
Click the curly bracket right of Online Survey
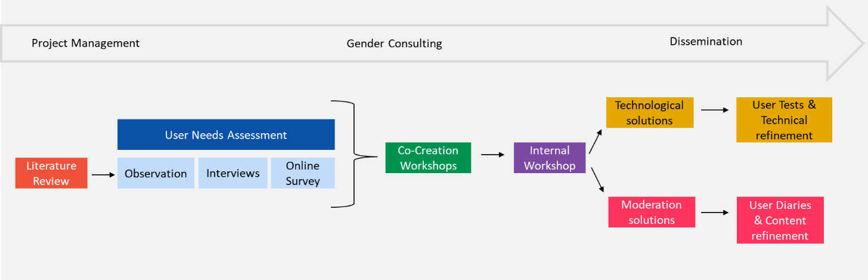coord(356,155)
